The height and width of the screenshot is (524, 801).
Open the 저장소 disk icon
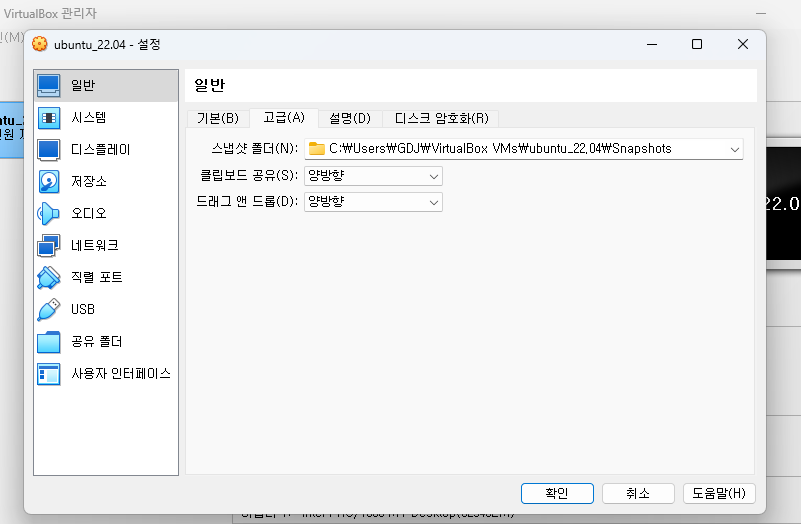pyautogui.click(x=49, y=182)
